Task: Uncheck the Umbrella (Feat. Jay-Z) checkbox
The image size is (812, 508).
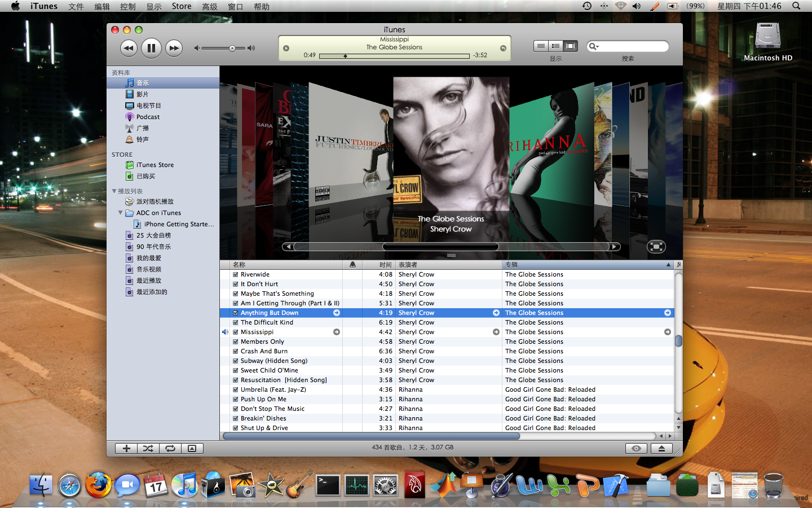Action: [236, 389]
